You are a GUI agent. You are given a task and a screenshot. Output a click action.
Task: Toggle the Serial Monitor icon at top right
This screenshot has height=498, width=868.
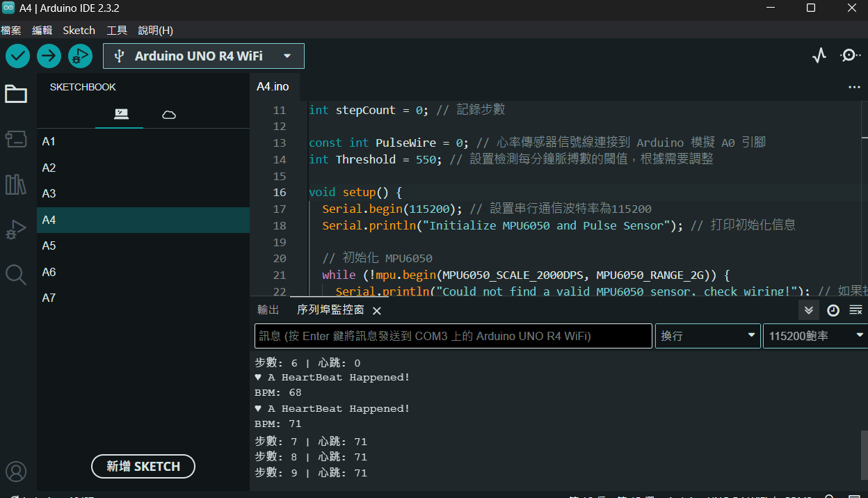[x=850, y=56]
